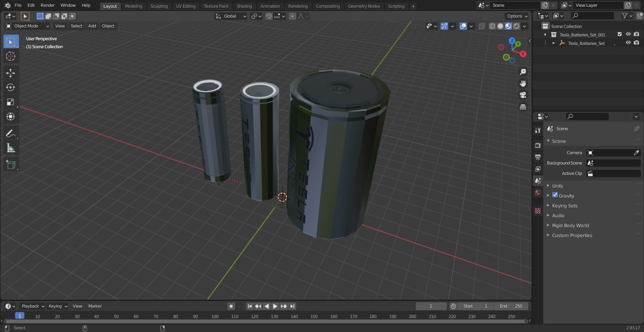Screen dimensions: 644x332
Task: Open the Tool properties tab
Action: point(538,130)
